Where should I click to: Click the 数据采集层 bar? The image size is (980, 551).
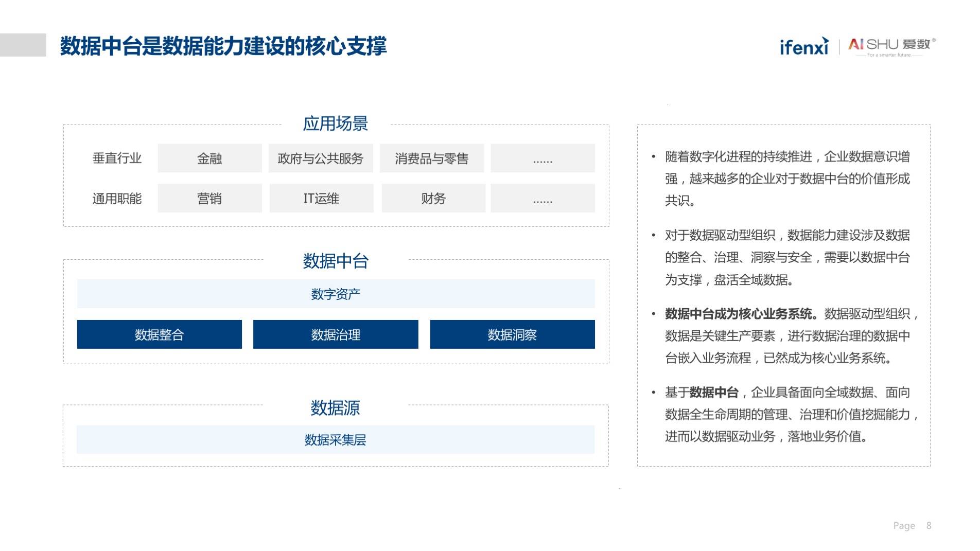point(336,439)
